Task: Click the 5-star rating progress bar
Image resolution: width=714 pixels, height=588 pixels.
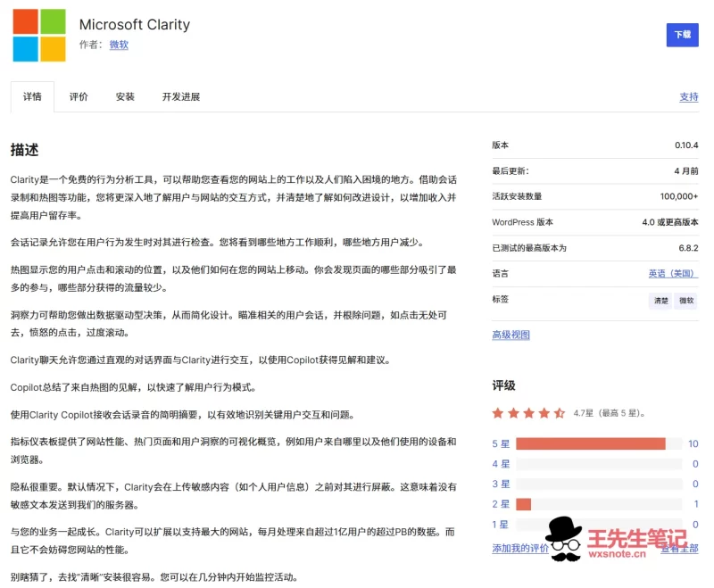Action: click(599, 443)
